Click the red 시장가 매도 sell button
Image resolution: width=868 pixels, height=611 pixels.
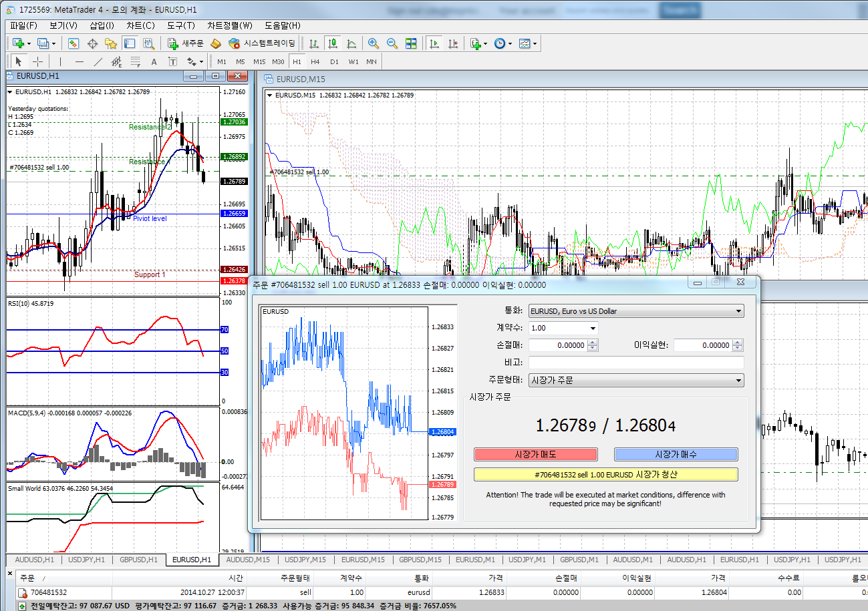pyautogui.click(x=536, y=455)
